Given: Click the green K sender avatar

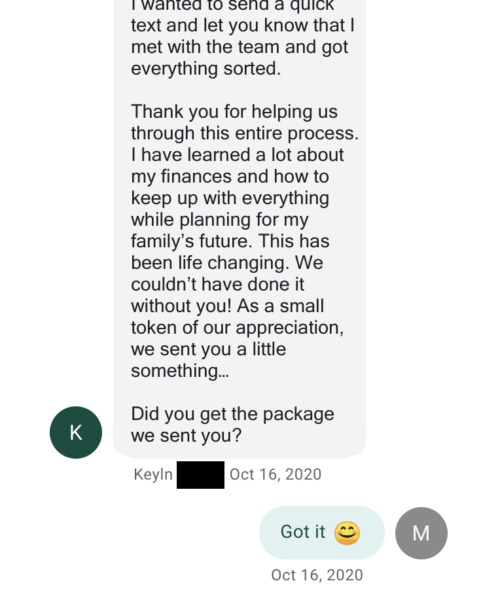Looking at the screenshot, I should coord(76,432).
